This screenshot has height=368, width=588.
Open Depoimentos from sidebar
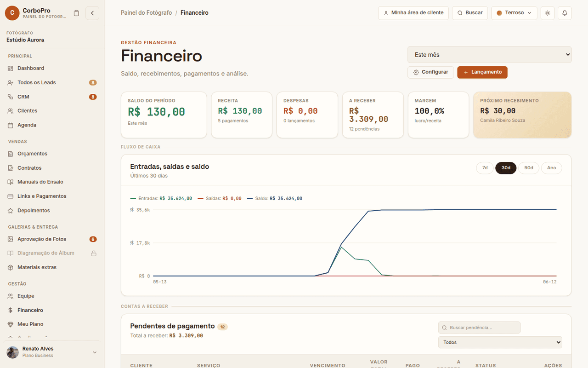[52, 210]
